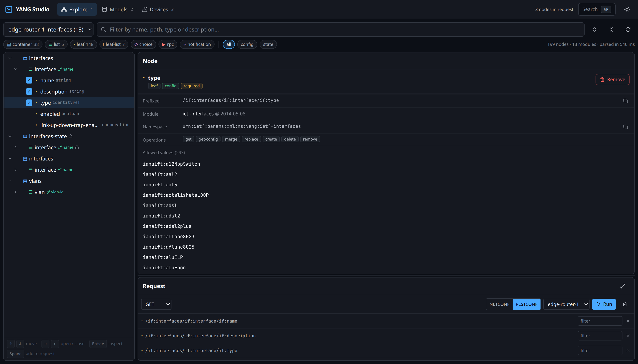Remove the if:description path from request
The width and height of the screenshot is (638, 364).
pyautogui.click(x=628, y=336)
